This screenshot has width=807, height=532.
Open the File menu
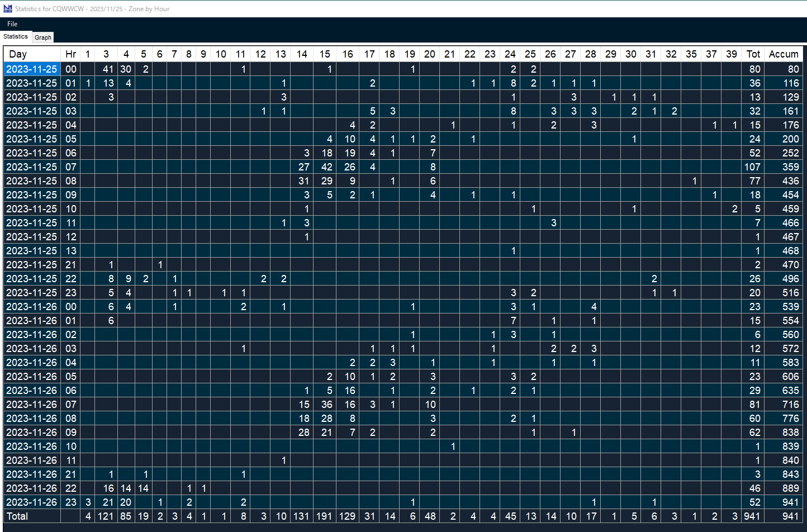[x=12, y=24]
